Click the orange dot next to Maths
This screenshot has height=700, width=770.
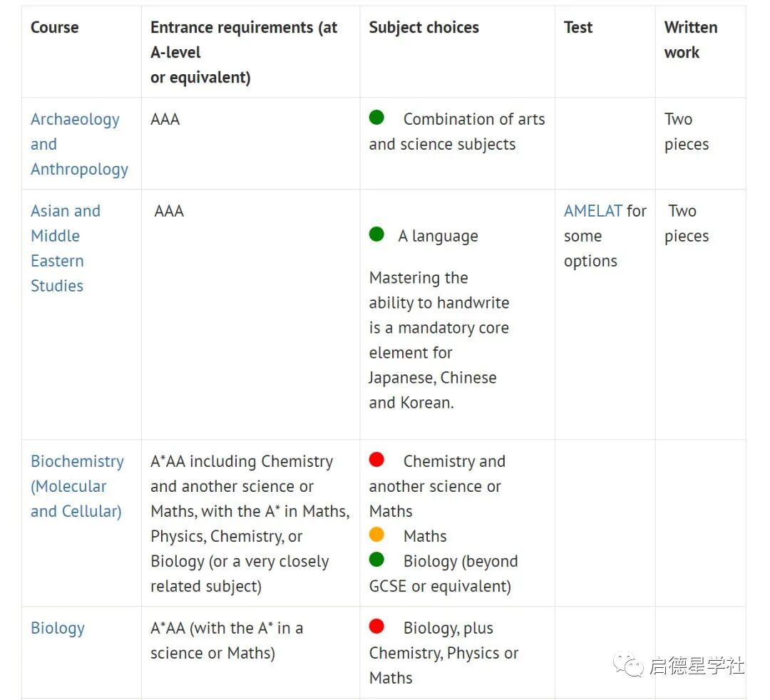(x=376, y=535)
